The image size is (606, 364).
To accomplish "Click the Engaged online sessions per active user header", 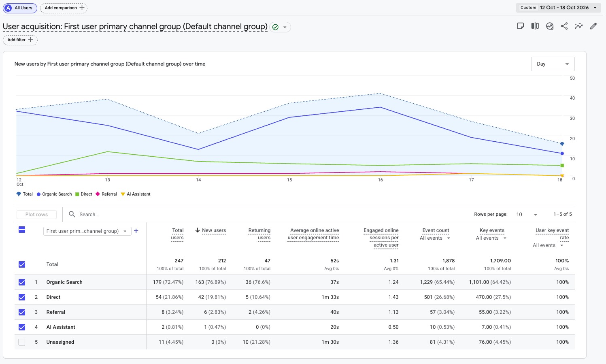I will (381, 238).
